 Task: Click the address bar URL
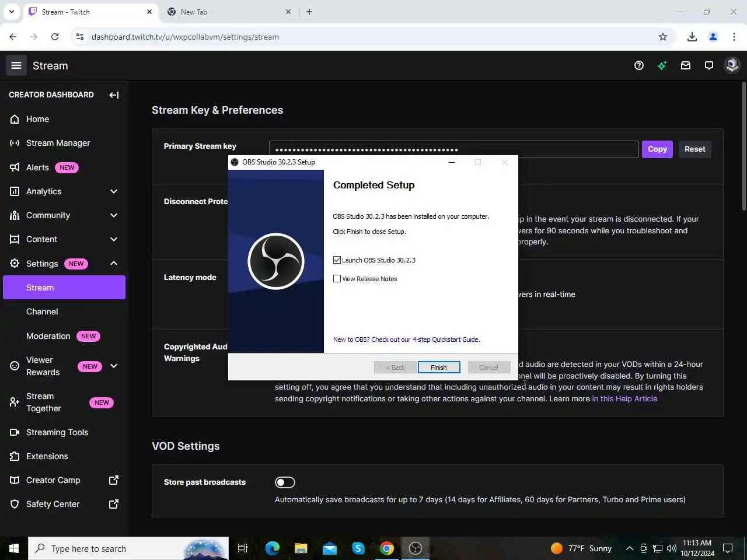click(x=185, y=37)
